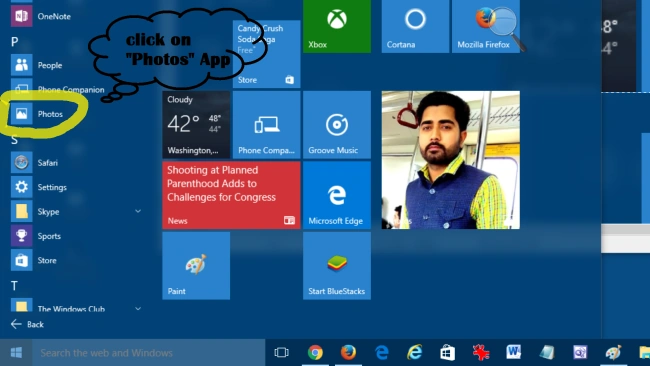This screenshot has width=650, height=366.
Task: Open Firefox on the taskbar
Action: pyautogui.click(x=348, y=353)
